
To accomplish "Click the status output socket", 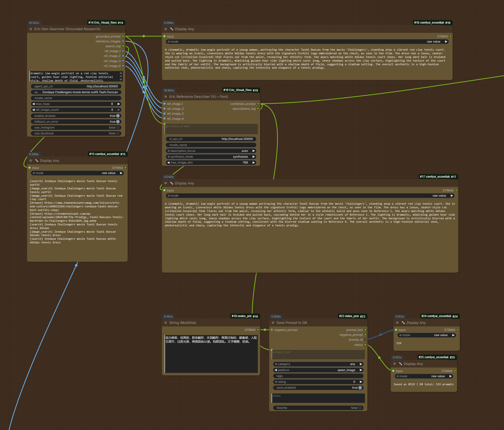I will coord(365,344).
